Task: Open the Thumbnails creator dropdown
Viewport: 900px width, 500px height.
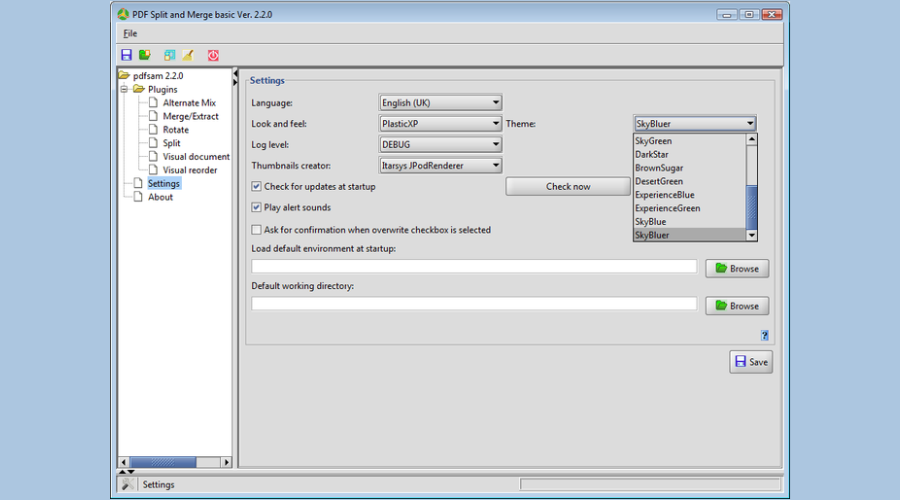Action: tap(440, 165)
